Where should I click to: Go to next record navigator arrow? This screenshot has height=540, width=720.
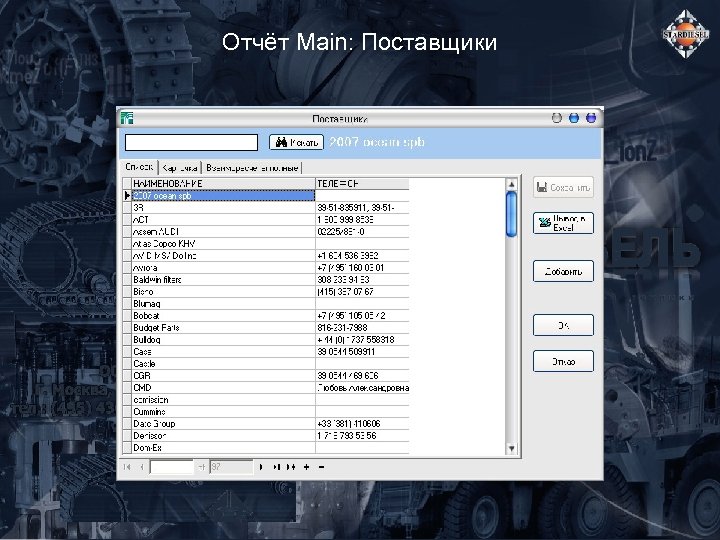[x=261, y=467]
